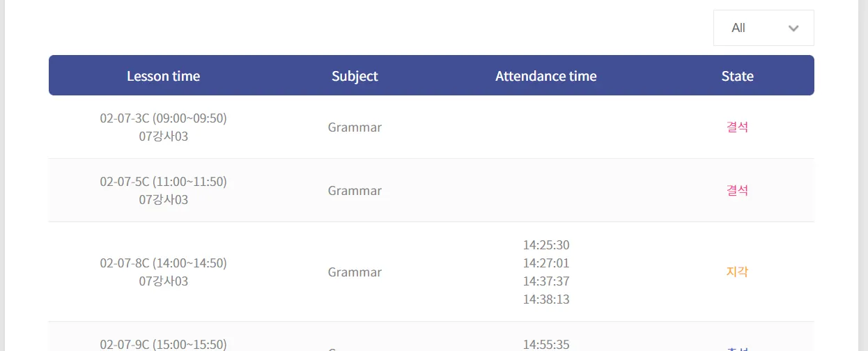Select the 02-07-9C (15:00~15:50) lesson row
The image size is (868, 351).
pos(163,344)
